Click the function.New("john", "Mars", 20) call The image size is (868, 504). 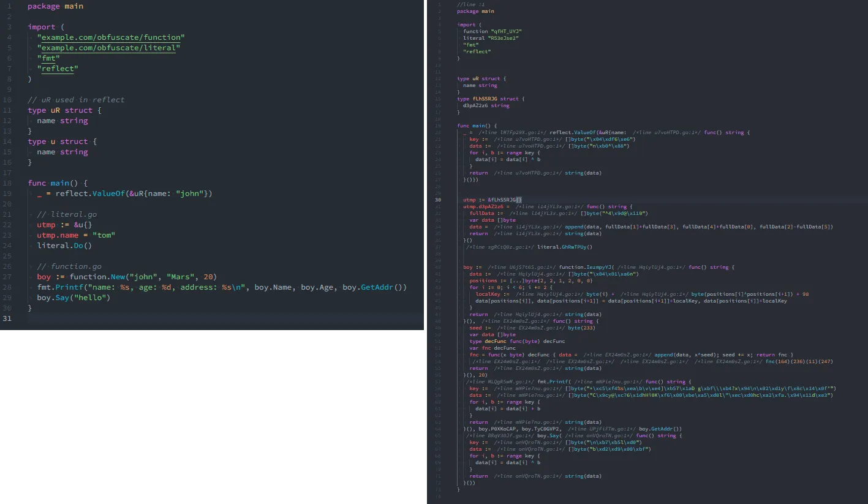coord(143,277)
